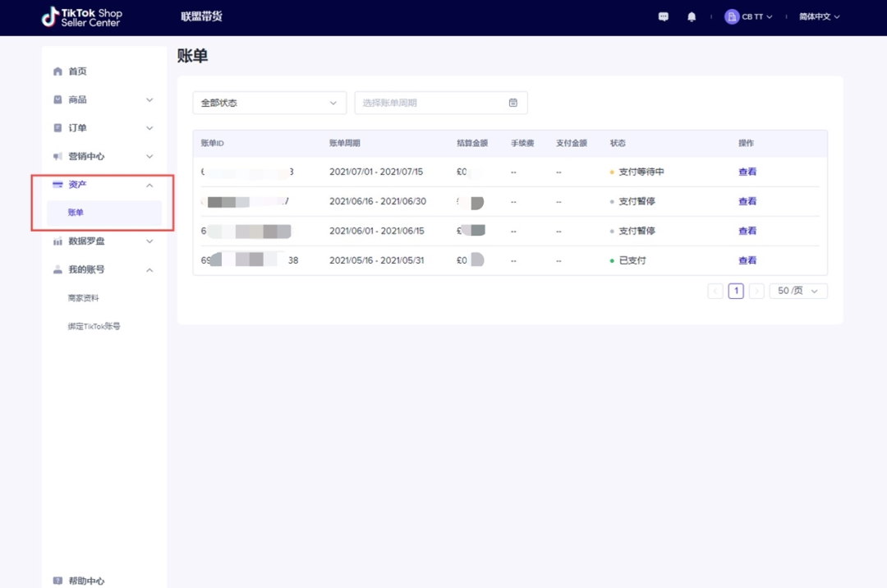Open the notifications bell
Viewport: 887px width, 588px height.
[692, 17]
